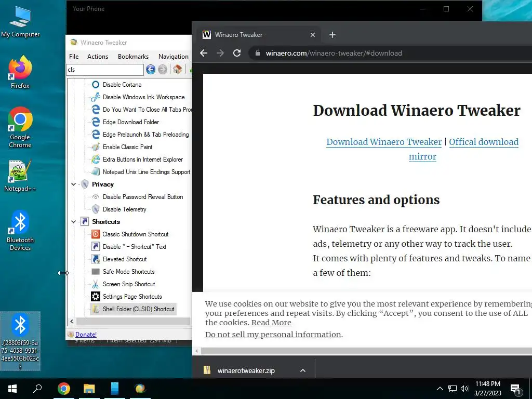The image size is (532, 399).
Task: Click the Donate! link in Winaero Tweaker
Action: 86,335
